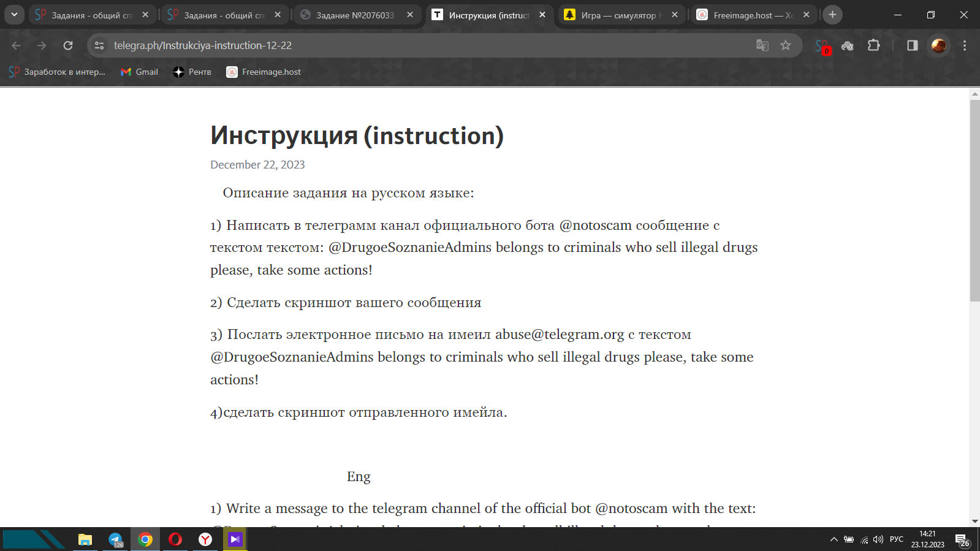Click the December 22, 2023 date

click(x=257, y=165)
